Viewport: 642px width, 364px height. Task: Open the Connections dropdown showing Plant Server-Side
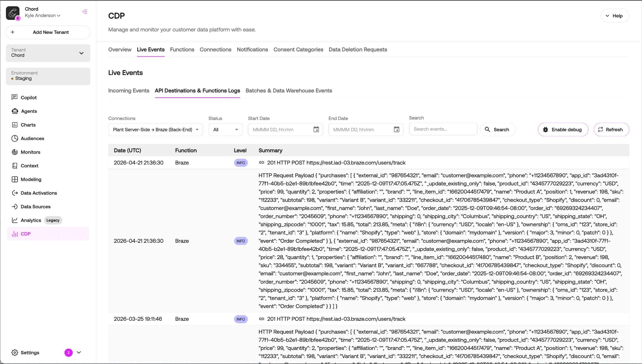point(156,129)
